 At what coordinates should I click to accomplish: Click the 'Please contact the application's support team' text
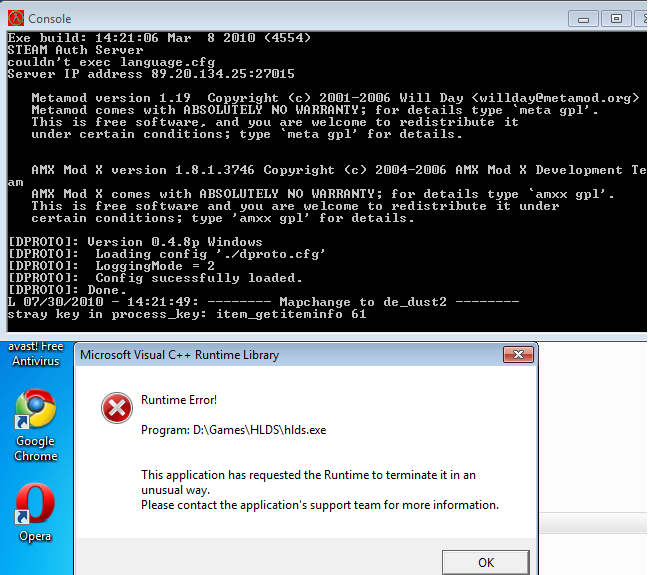click(x=320, y=505)
